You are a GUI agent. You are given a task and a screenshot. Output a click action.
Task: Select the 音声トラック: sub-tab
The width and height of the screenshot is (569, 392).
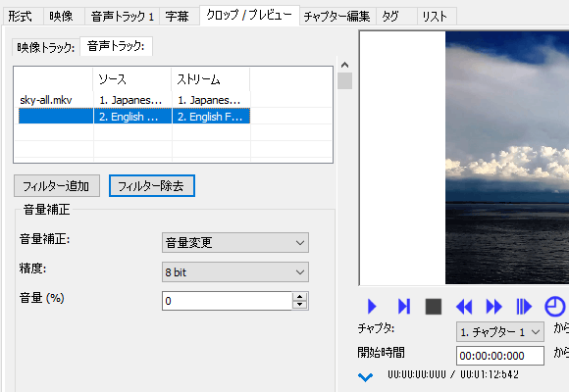(116, 46)
